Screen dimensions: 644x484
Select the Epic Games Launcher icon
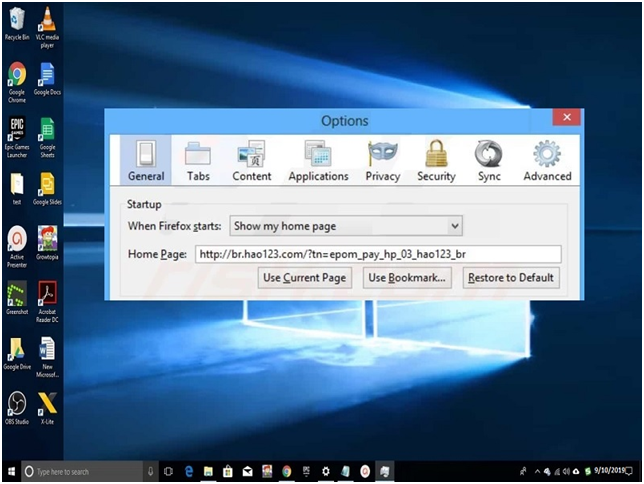coord(17,137)
